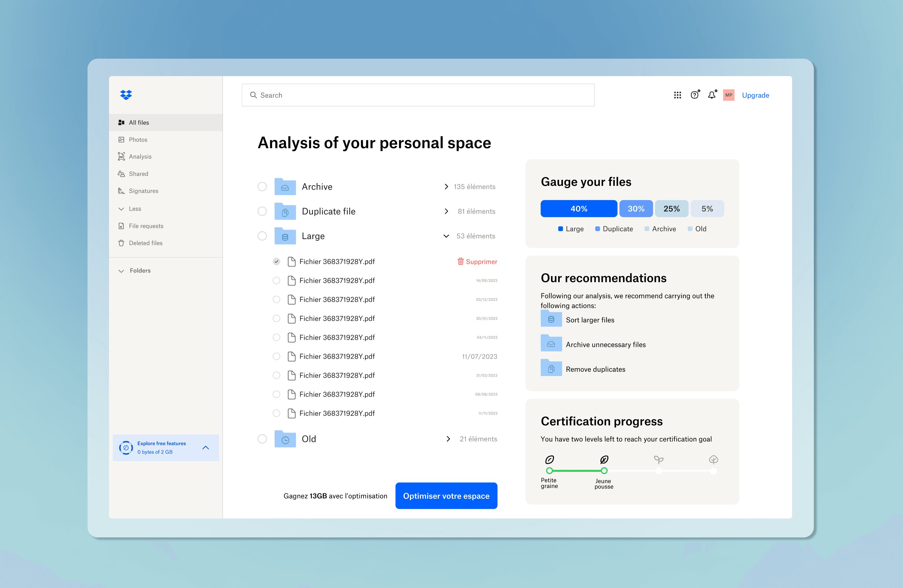Click the Jeune pousse certification level icon
The image size is (903, 588).
pyautogui.click(x=604, y=460)
